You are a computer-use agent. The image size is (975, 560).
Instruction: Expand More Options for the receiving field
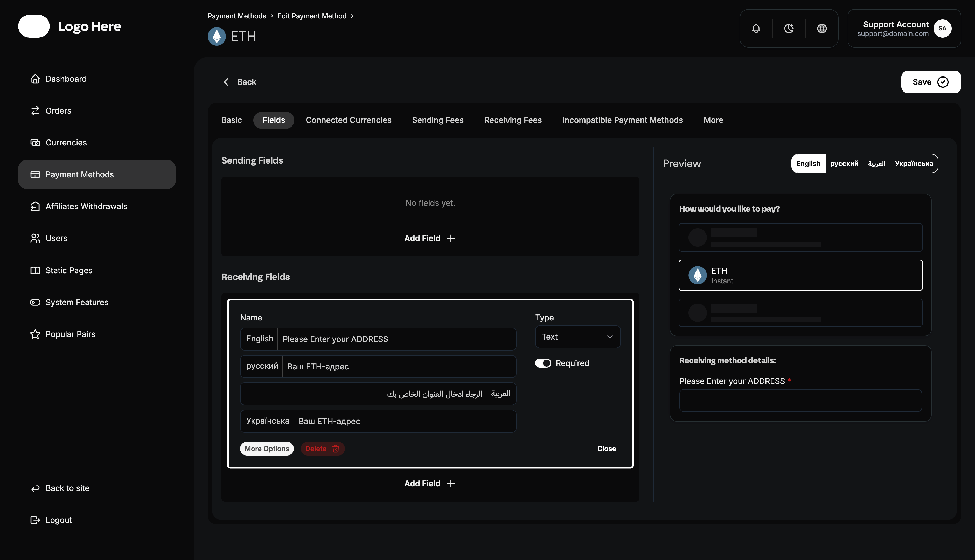point(267,449)
